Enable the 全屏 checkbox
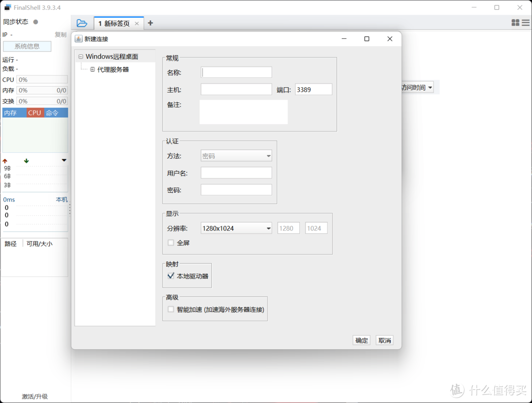 pyautogui.click(x=171, y=242)
